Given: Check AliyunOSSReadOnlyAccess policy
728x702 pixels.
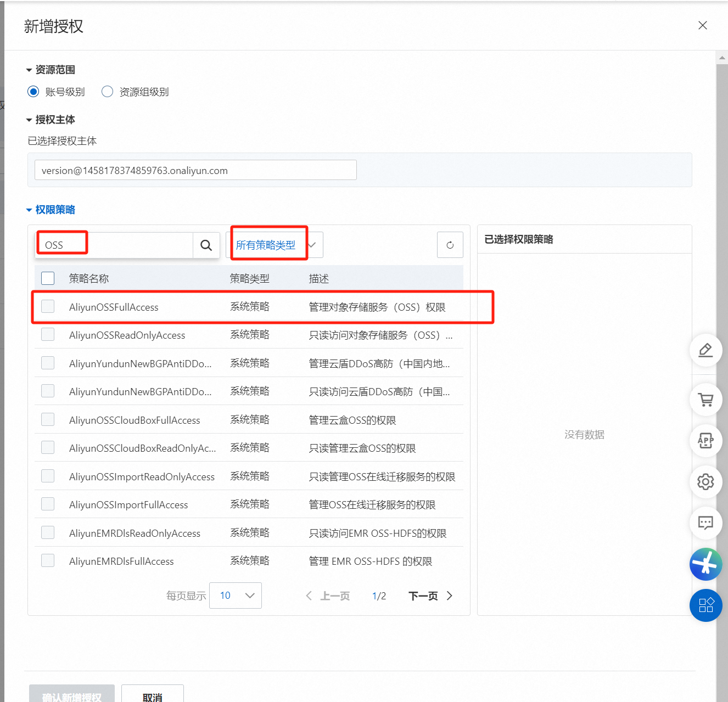Looking at the screenshot, I should tap(48, 334).
